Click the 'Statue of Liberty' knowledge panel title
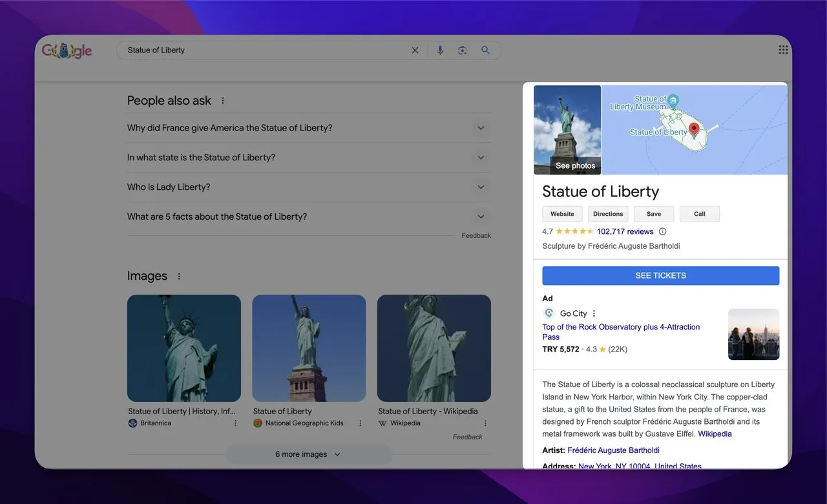Image resolution: width=827 pixels, height=504 pixels. pos(601,191)
